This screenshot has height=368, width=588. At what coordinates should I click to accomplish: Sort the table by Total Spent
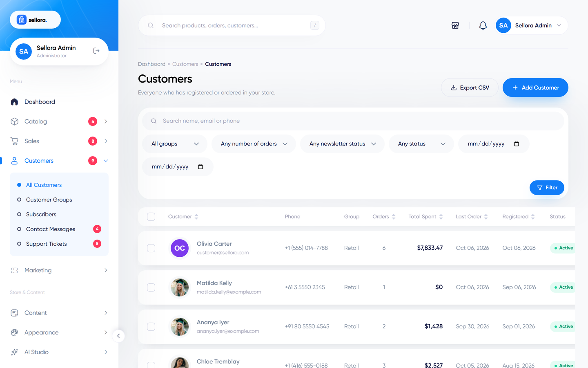(425, 217)
